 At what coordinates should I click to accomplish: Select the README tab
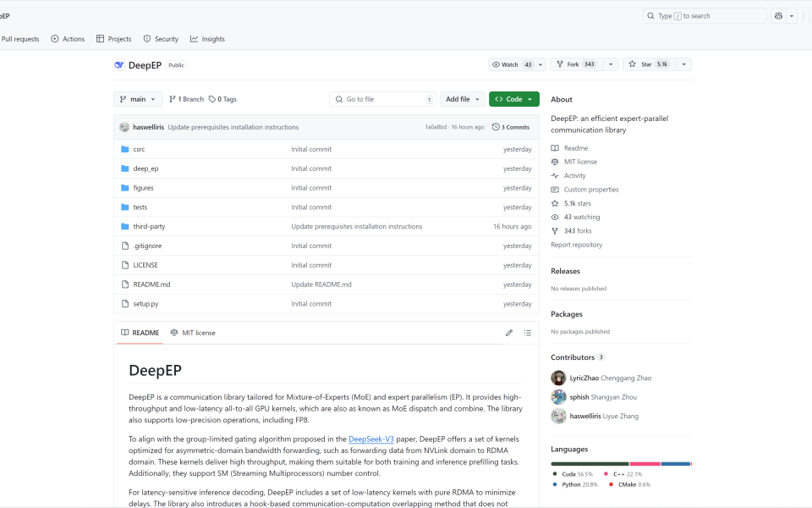tap(140, 333)
